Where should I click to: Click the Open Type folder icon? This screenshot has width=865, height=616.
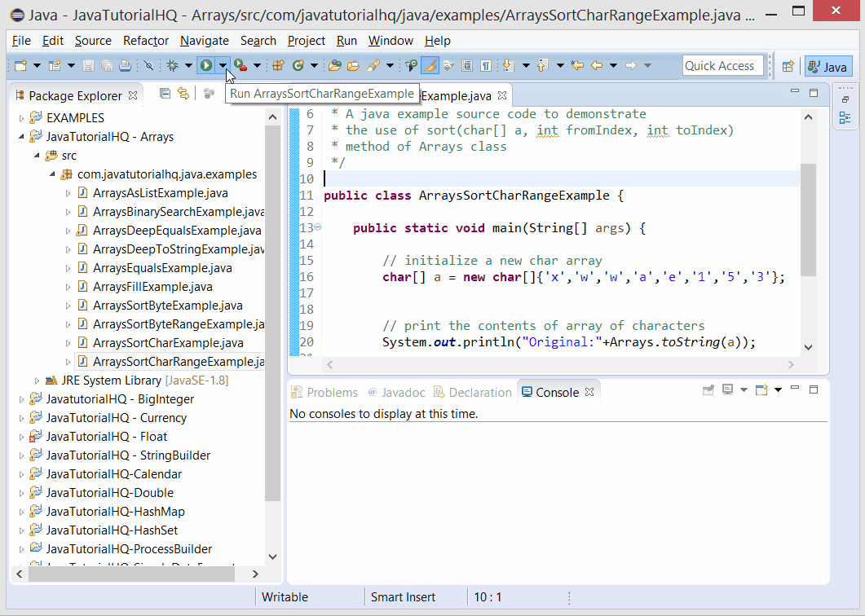[334, 66]
